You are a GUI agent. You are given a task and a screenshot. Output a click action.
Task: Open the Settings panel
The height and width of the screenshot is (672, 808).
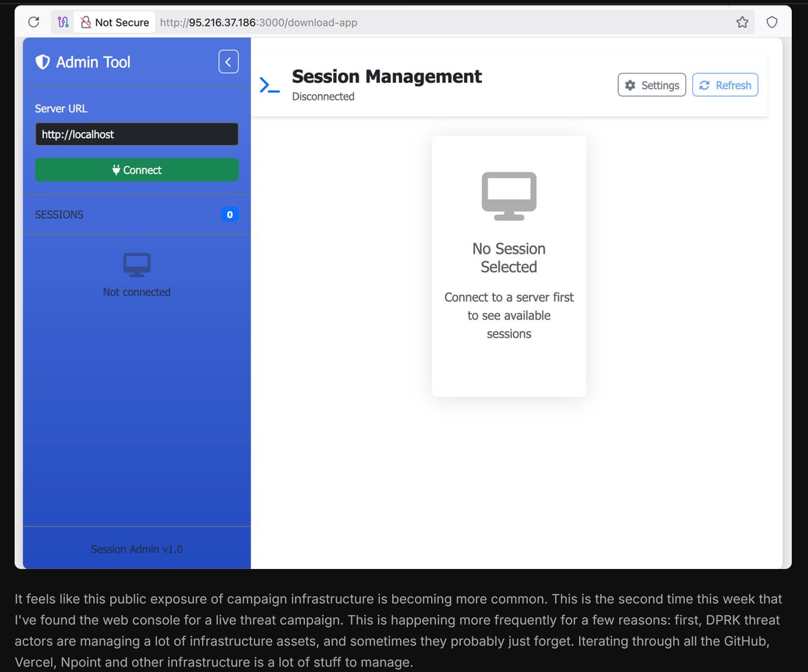[x=652, y=85]
